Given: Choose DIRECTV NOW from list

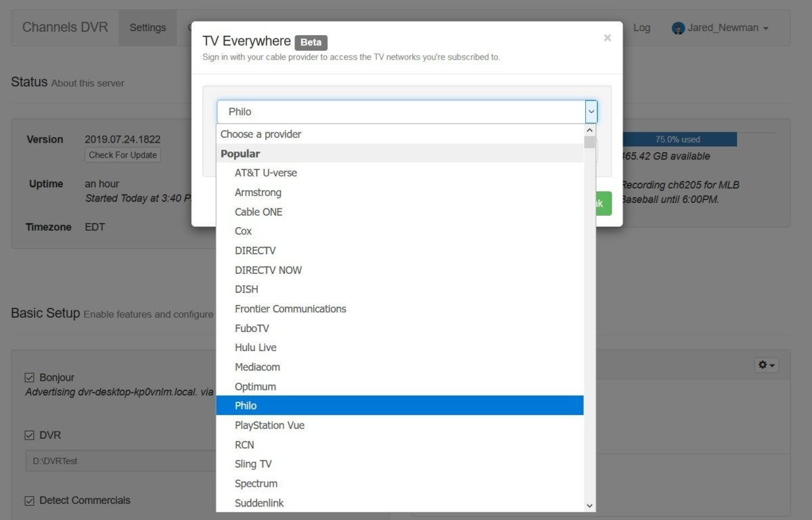Looking at the screenshot, I should click(400, 270).
